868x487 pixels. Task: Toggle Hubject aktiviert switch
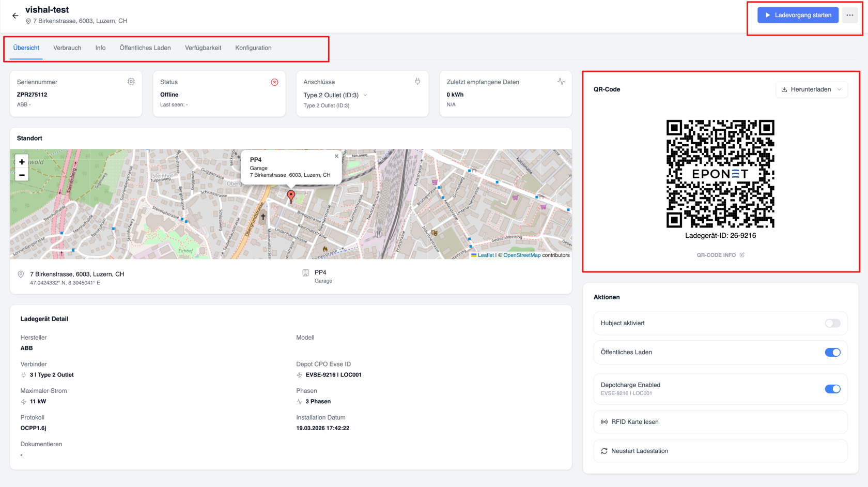coord(832,323)
